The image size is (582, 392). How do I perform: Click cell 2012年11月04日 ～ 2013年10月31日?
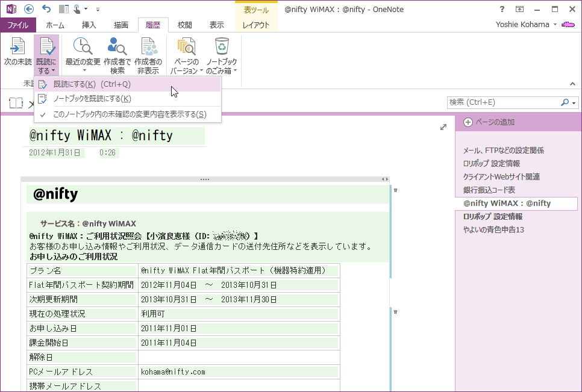(239, 285)
